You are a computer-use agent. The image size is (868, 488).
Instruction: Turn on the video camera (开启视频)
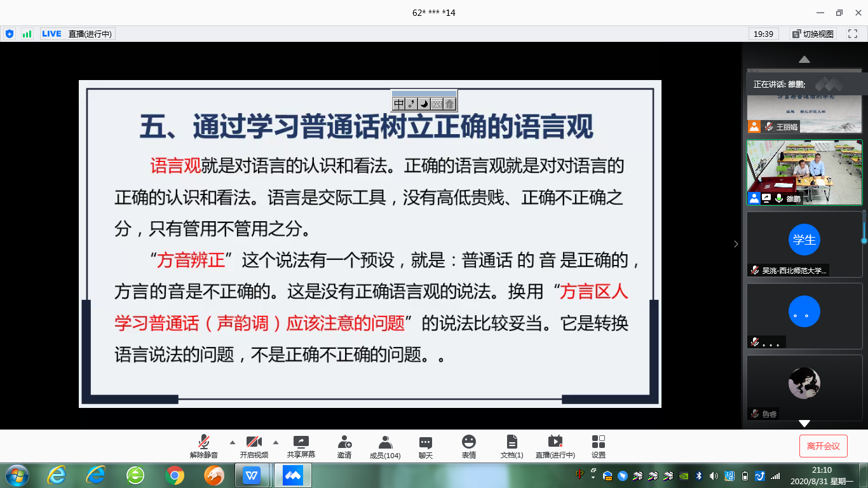point(254,442)
